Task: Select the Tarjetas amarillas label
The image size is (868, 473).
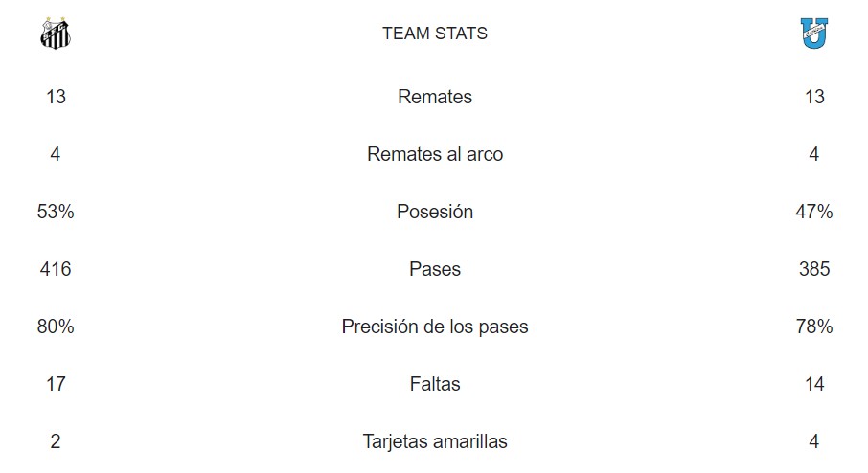Action: pyautogui.click(x=435, y=441)
